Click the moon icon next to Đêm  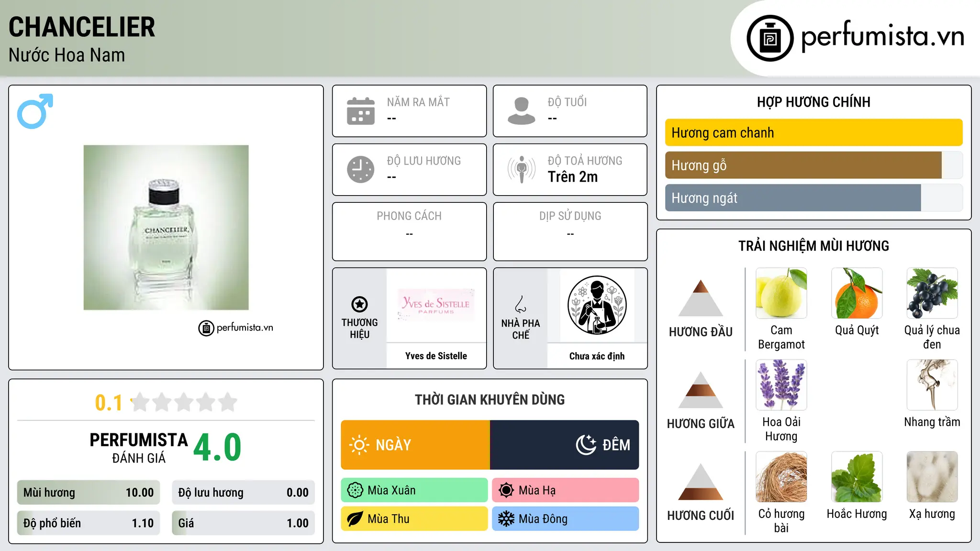point(586,445)
